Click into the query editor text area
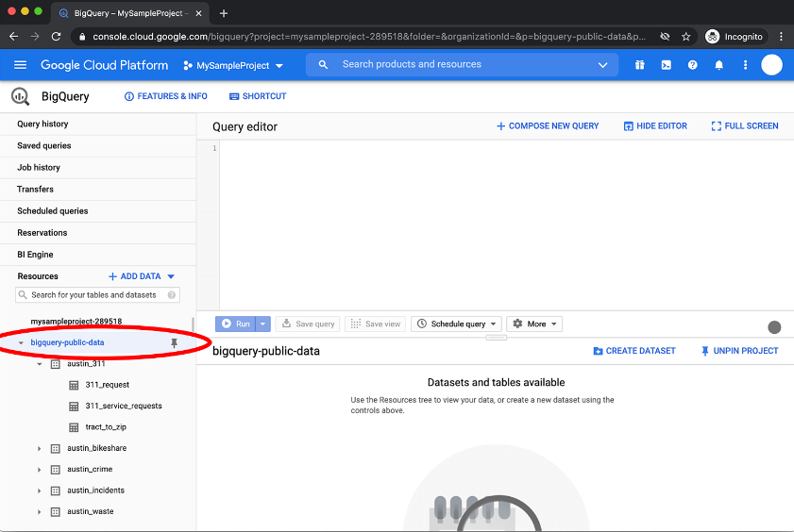Viewport: 794px width, 532px height. coord(506,225)
